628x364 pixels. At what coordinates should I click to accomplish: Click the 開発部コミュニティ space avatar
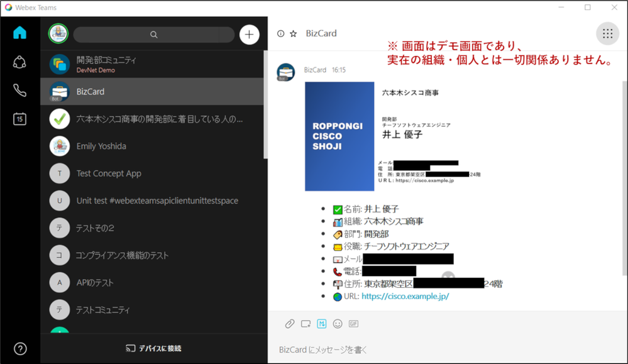point(59,64)
